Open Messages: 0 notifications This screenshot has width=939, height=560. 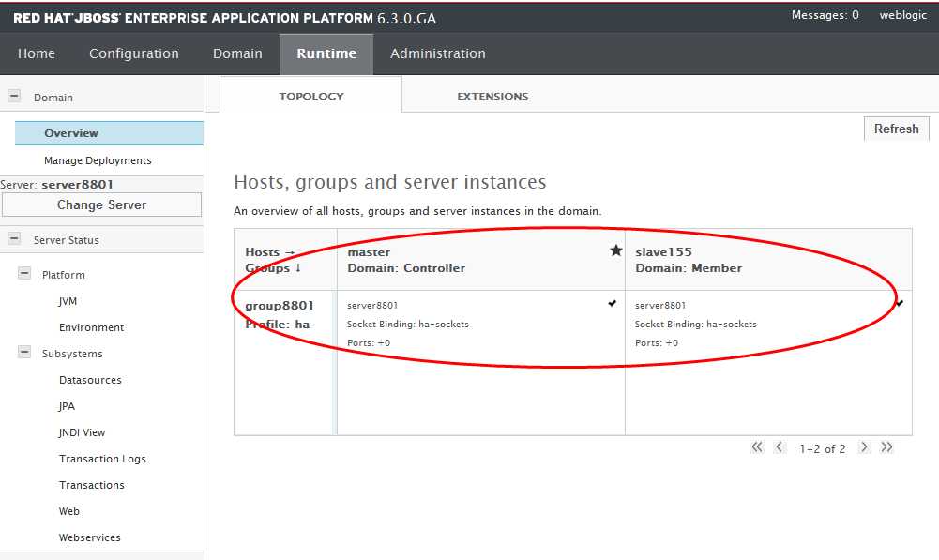[825, 15]
